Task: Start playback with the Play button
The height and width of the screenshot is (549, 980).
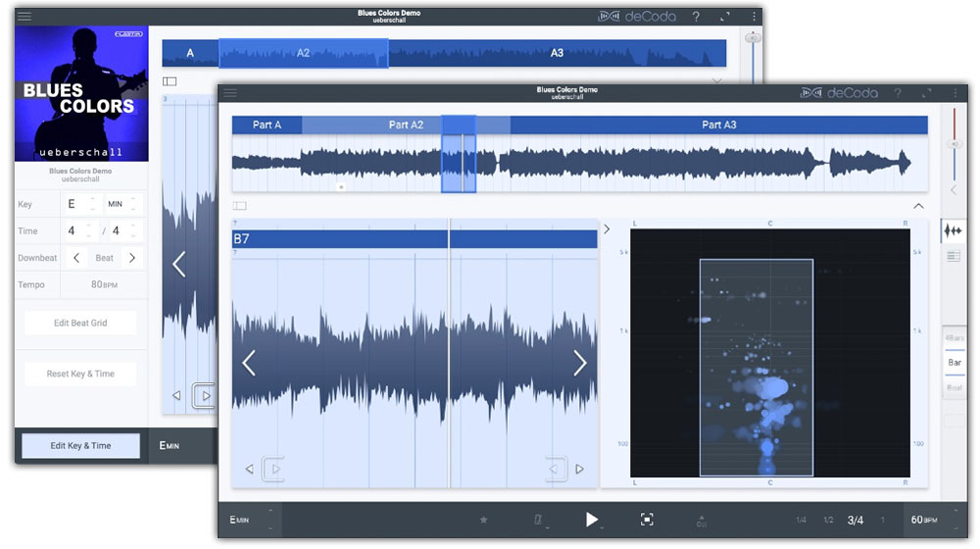Action: (591, 520)
